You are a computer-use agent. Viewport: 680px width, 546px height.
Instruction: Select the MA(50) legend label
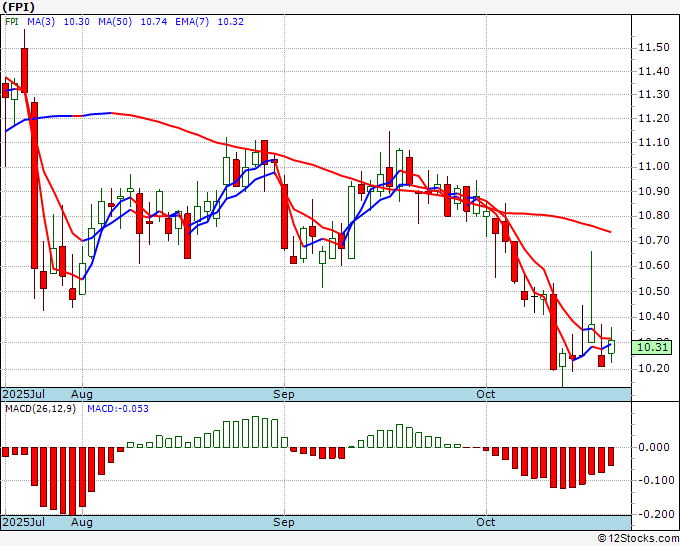(x=115, y=22)
